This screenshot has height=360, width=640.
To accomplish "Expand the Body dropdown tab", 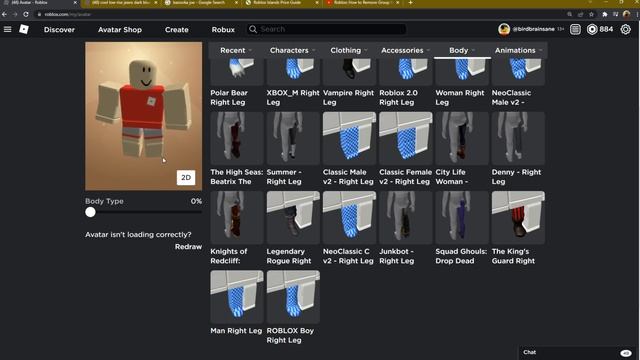I will pos(462,50).
